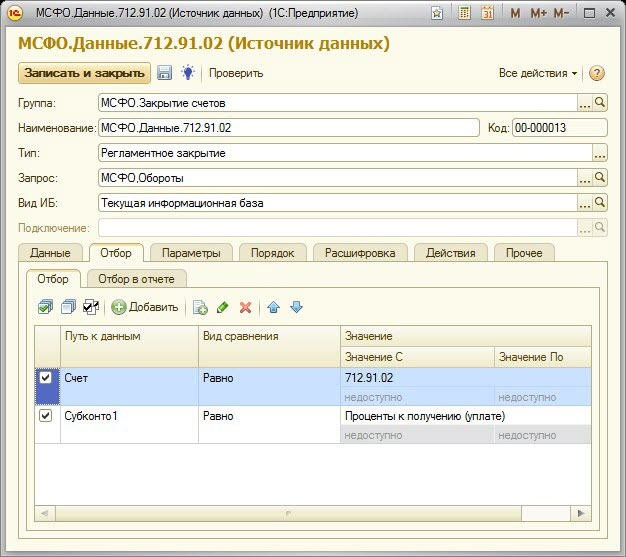
Task: Toggle the checkbox for the Субконто1 row
Action: (x=46, y=416)
